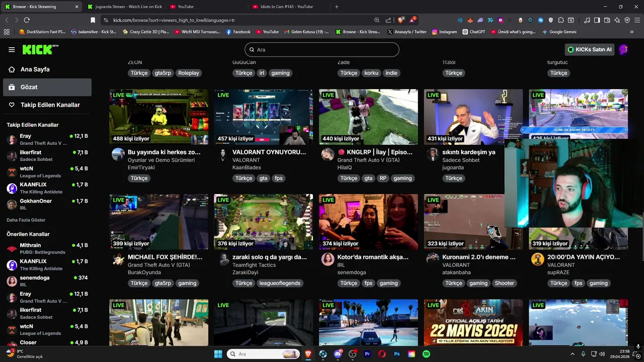Open Opera from the taskbar
Viewport: 644px width, 362px height.
(x=382, y=354)
